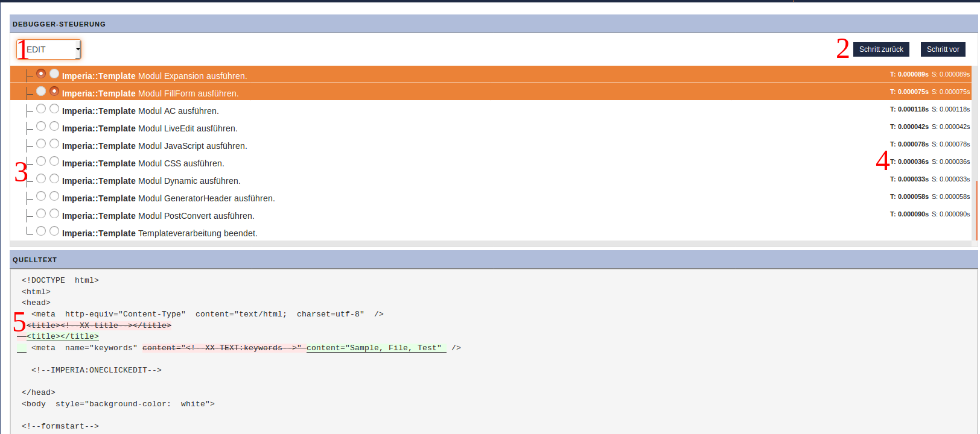
Task: Select second radio in Modul Expansion row
Action: pos(54,74)
